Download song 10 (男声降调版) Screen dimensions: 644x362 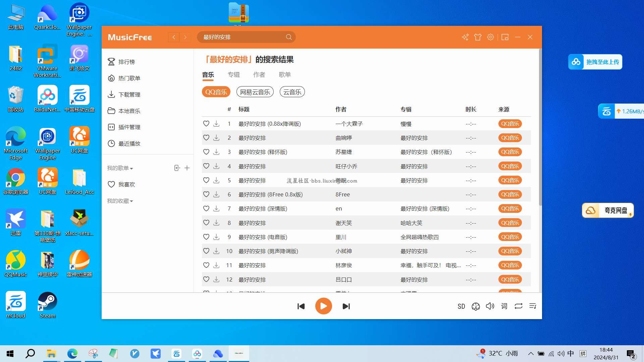[216, 251]
